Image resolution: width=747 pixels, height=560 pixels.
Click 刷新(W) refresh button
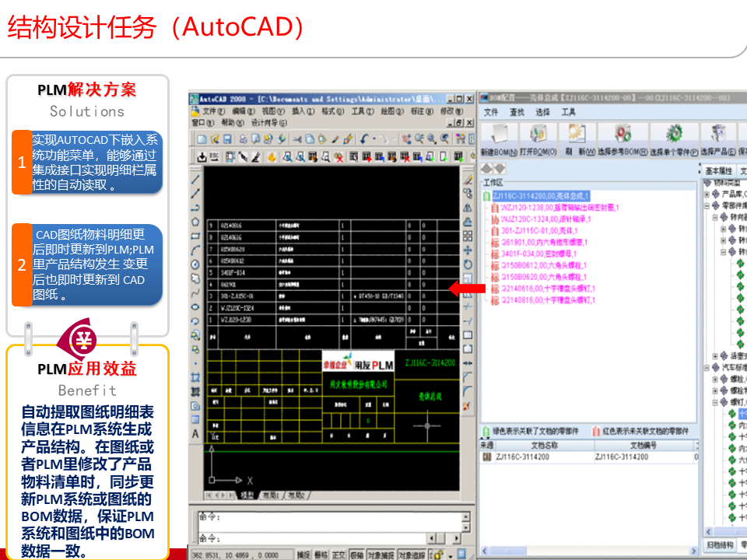click(578, 140)
